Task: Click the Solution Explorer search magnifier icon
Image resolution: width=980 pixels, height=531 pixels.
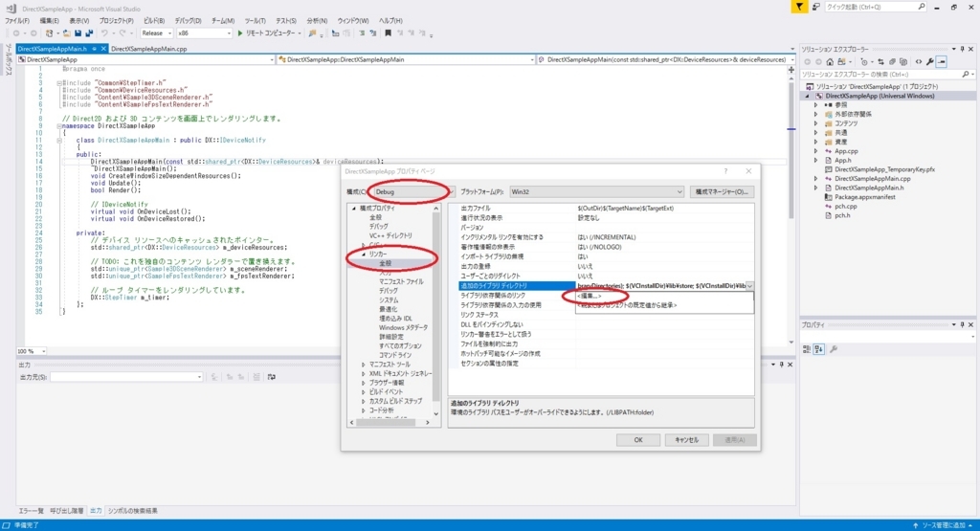Action: (x=965, y=75)
